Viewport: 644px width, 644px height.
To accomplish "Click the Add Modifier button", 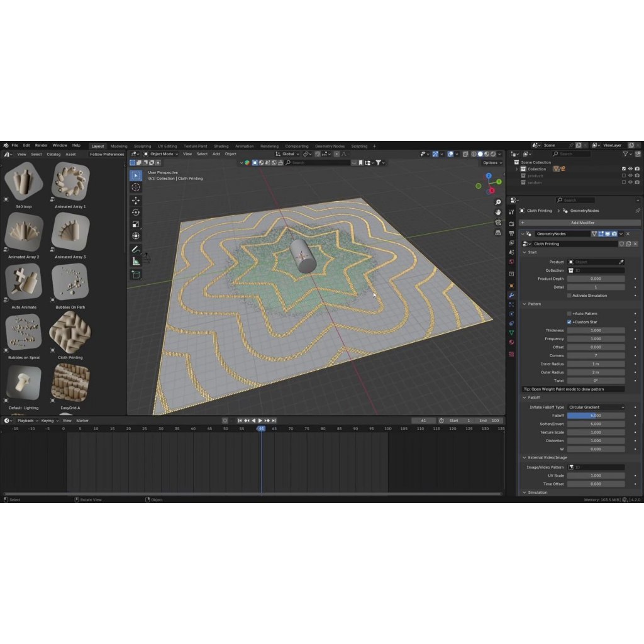I will click(581, 223).
